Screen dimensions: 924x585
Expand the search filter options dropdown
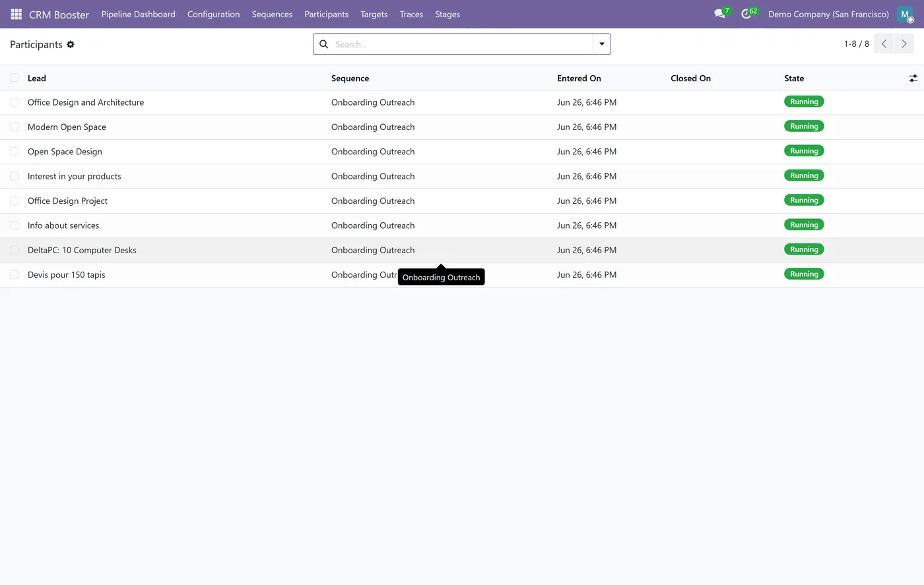tap(602, 44)
